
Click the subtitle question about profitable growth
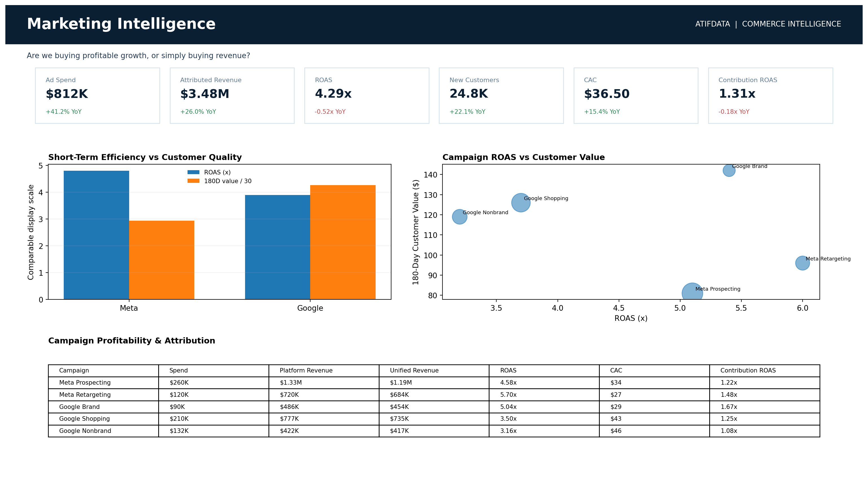coord(138,56)
